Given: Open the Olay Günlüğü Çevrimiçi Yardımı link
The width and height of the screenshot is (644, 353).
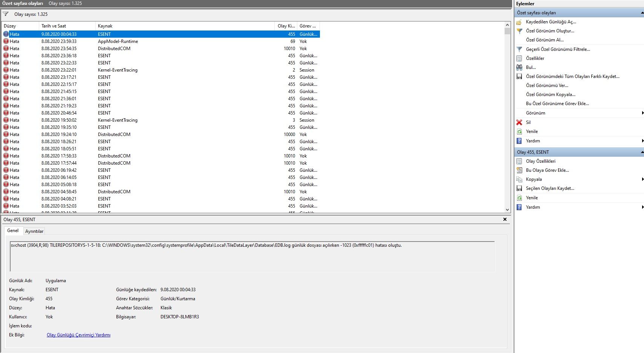Looking at the screenshot, I should click(x=78, y=335).
